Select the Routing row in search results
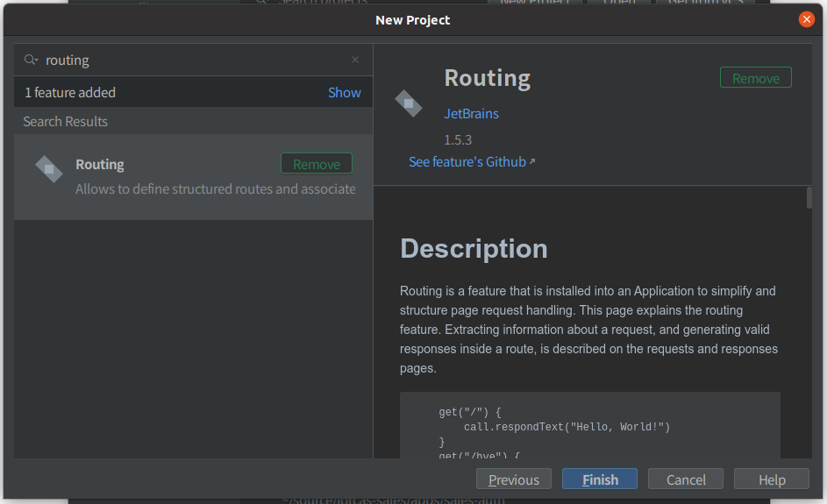The height and width of the screenshot is (504, 827). tap(194, 177)
